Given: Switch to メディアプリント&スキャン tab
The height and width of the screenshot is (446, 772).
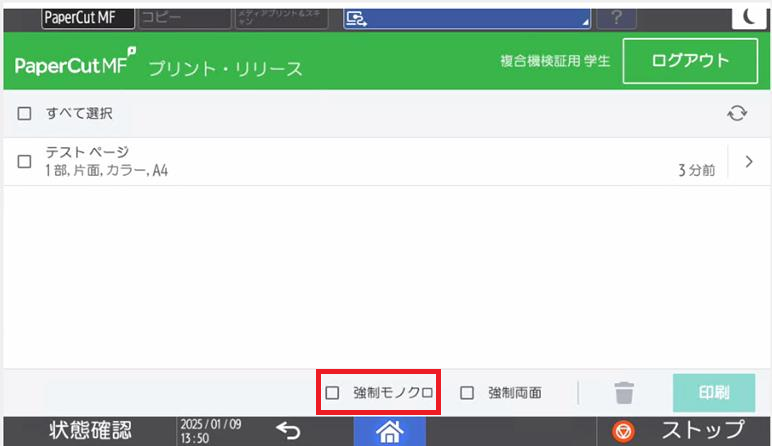Looking at the screenshot, I should click(x=281, y=18).
